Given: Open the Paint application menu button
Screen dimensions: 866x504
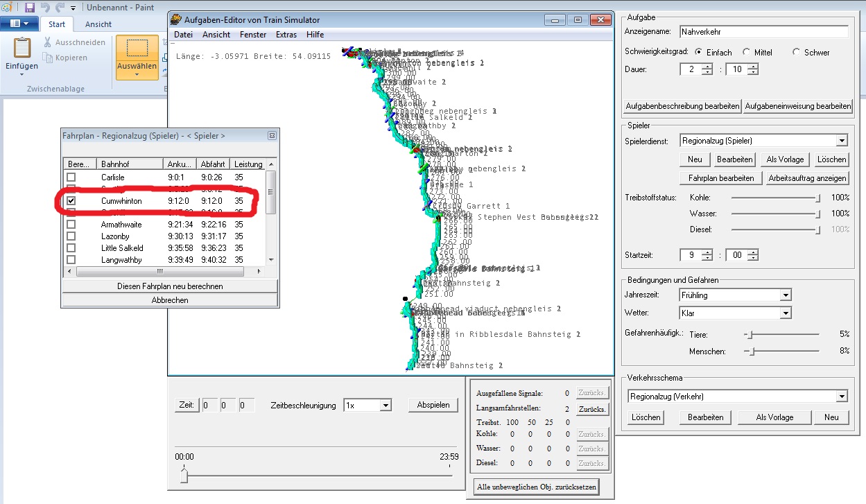Looking at the screenshot, I should click(x=19, y=24).
